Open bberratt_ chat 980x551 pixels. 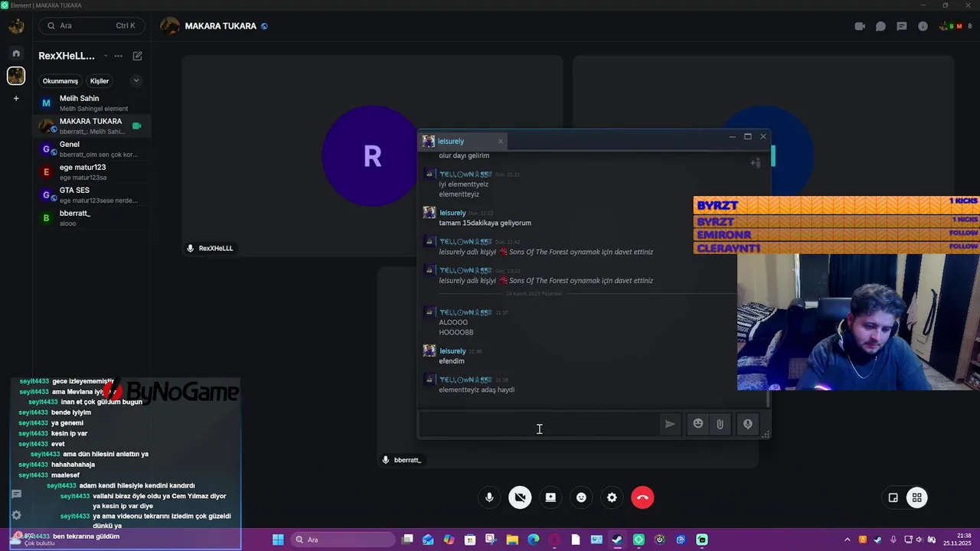92,218
